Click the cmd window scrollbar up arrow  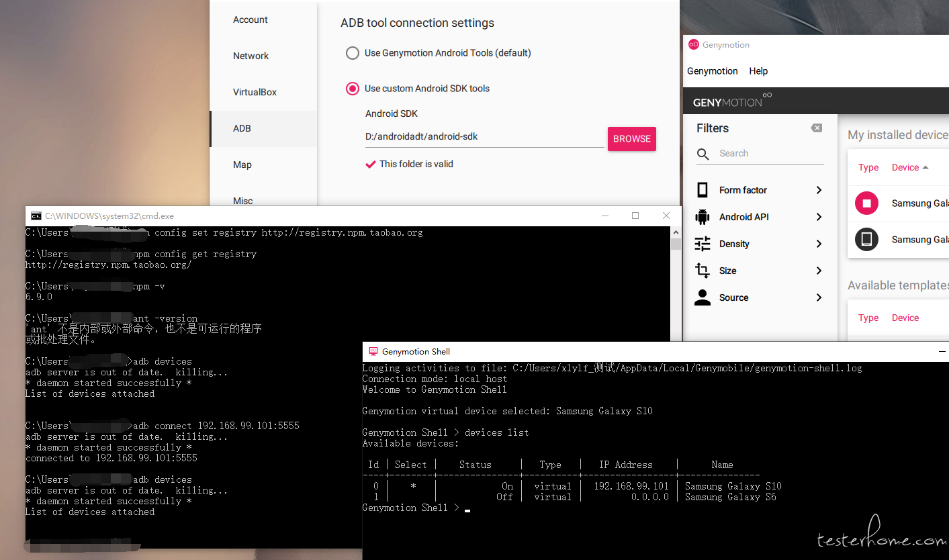click(676, 232)
